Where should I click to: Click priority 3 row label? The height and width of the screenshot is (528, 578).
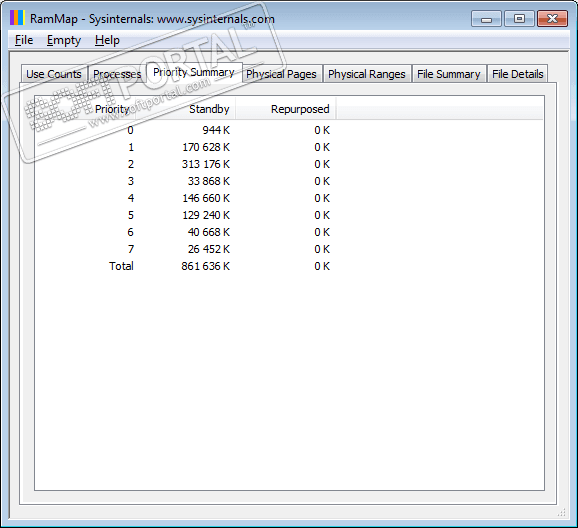point(130,181)
